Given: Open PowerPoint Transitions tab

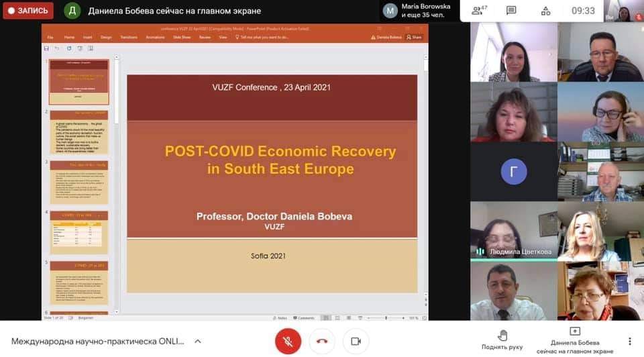Looking at the screenshot, I should coord(129,37).
